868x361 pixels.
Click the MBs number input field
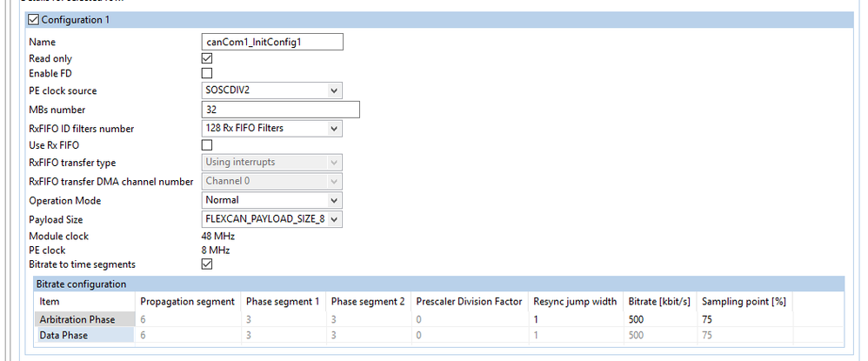[x=280, y=110]
